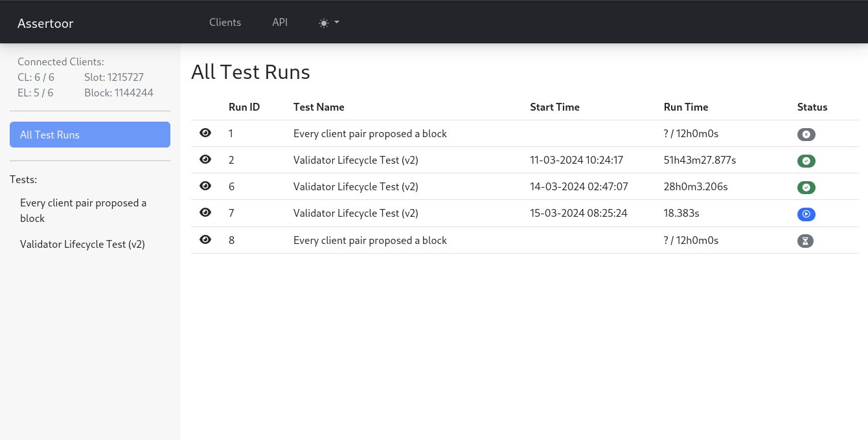
Task: Click the cancelled status badge of run 1
Action: (x=806, y=135)
